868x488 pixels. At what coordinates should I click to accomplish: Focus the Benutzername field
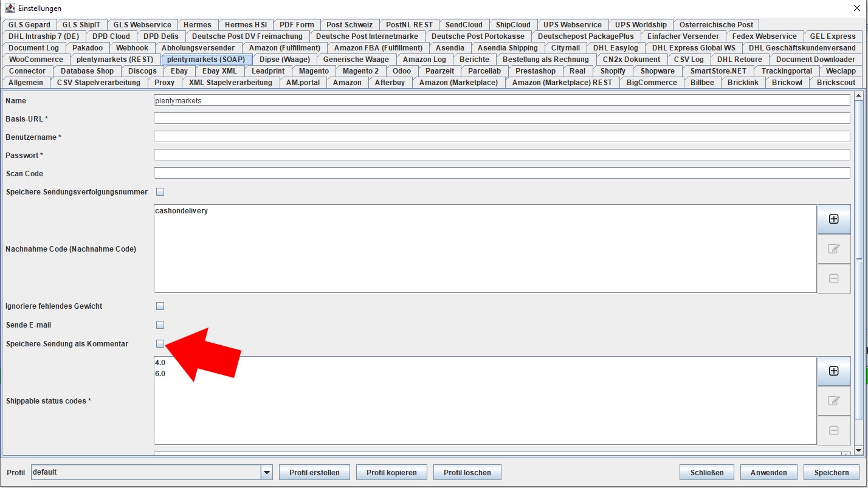click(502, 137)
